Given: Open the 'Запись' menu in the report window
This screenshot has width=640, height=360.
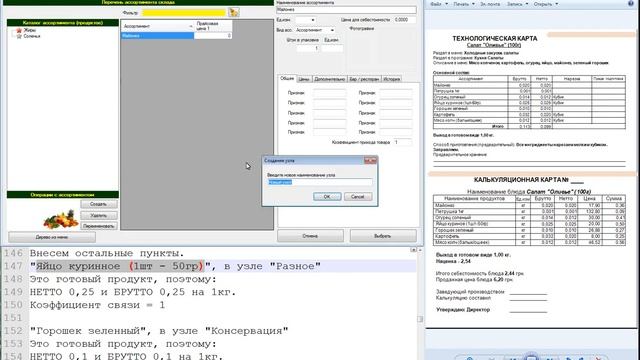Looking at the screenshot, I should tap(517, 4).
